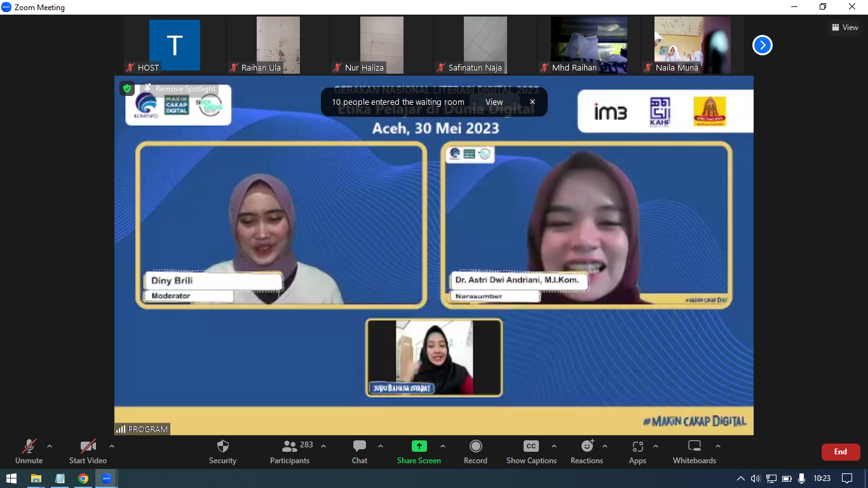The width and height of the screenshot is (868, 488).
Task: Open the network tray icon
Action: [x=771, y=478]
